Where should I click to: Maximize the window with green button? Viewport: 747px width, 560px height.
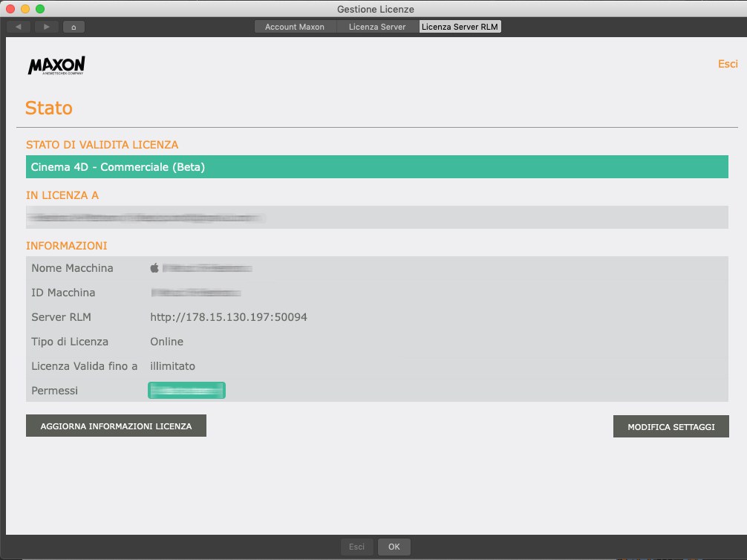click(40, 9)
